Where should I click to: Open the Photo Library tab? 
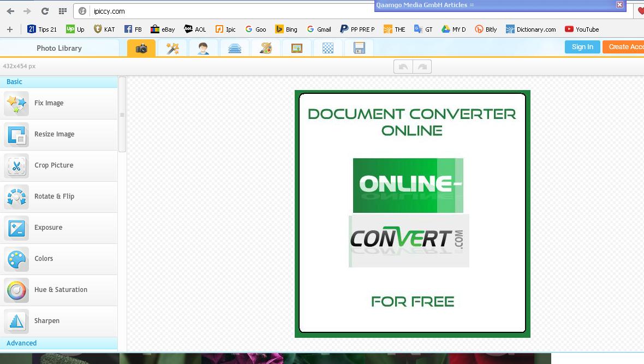tap(59, 48)
